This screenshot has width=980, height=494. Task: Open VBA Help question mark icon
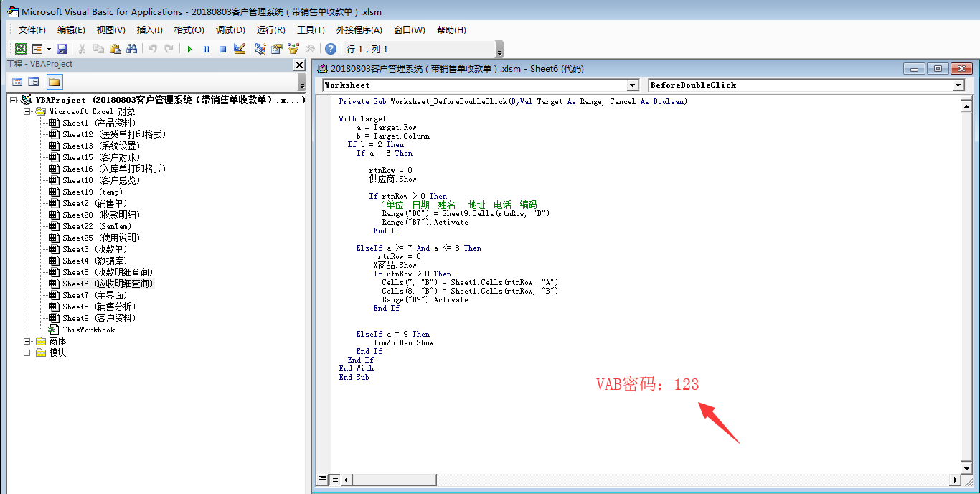[330, 49]
